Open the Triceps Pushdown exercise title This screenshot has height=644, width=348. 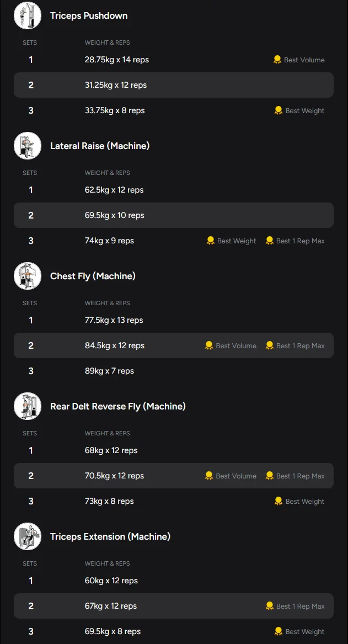click(89, 15)
